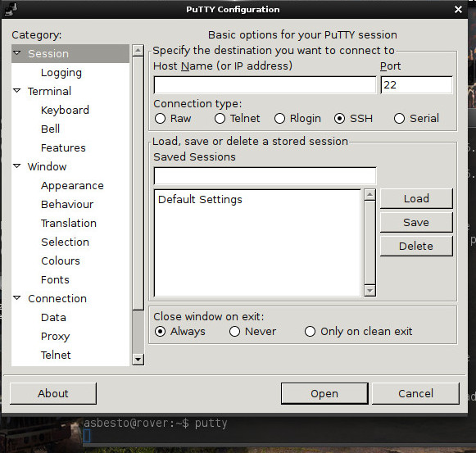The width and height of the screenshot is (476, 453).
Task: Open the Terminal category
Action: coord(49,92)
